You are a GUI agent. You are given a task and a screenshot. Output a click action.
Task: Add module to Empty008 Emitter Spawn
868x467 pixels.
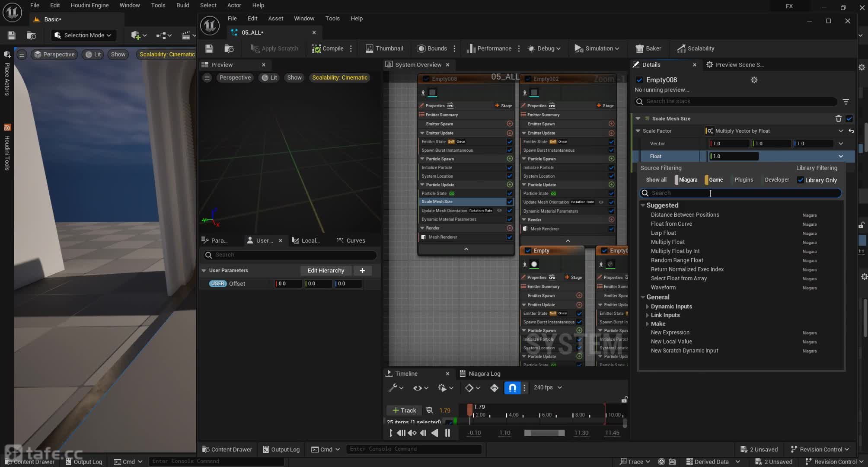pos(510,124)
